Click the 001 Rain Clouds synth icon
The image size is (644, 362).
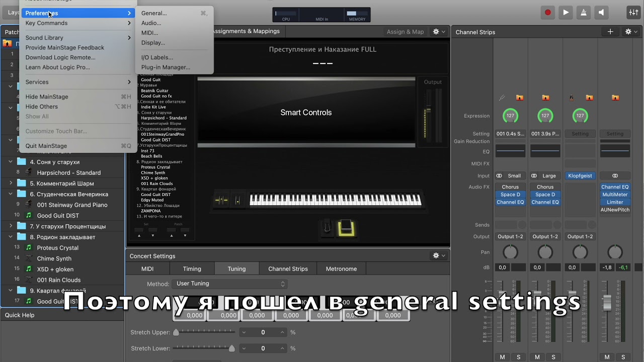(29, 280)
